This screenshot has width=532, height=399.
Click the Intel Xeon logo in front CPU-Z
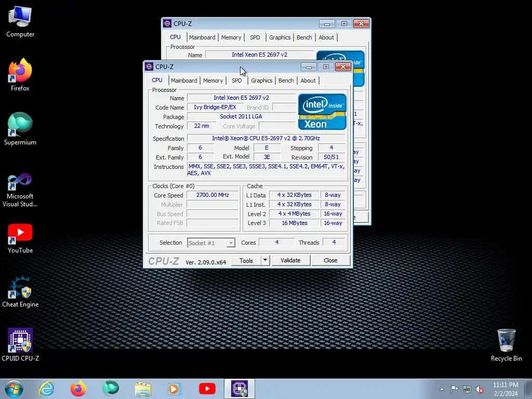[x=322, y=112]
